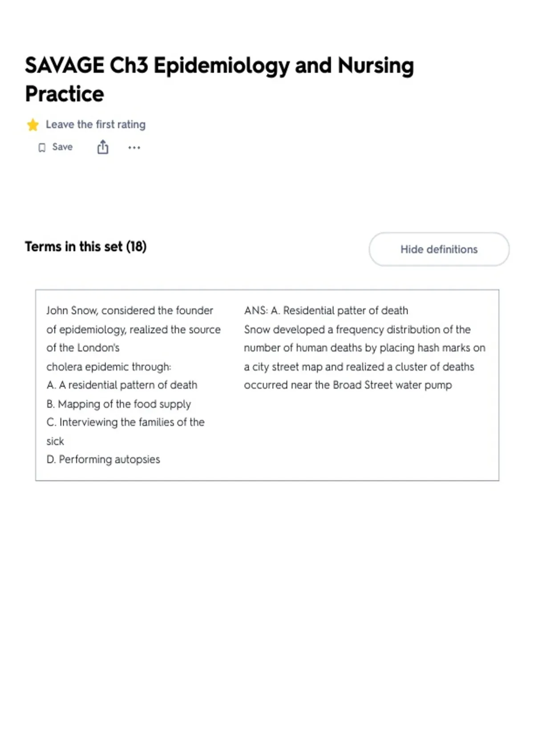Click the 'Snow developed a frequency distribution' text
This screenshot has width=534, height=756.
point(357,330)
